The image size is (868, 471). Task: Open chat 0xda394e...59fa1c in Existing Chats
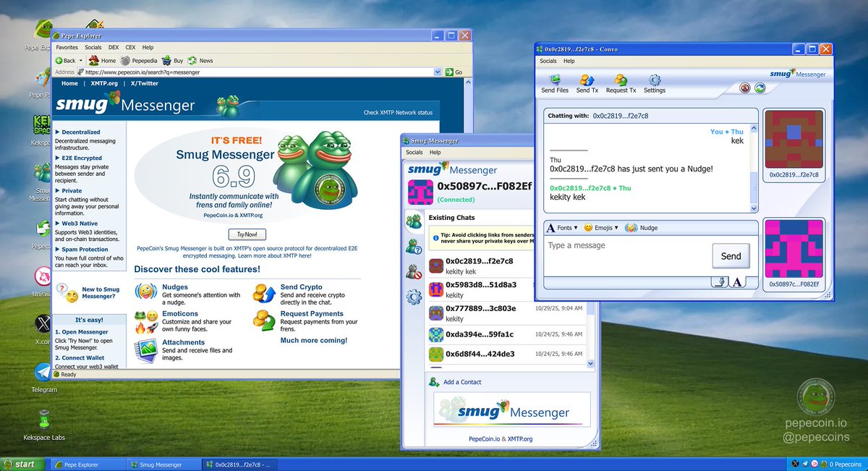coord(510,334)
